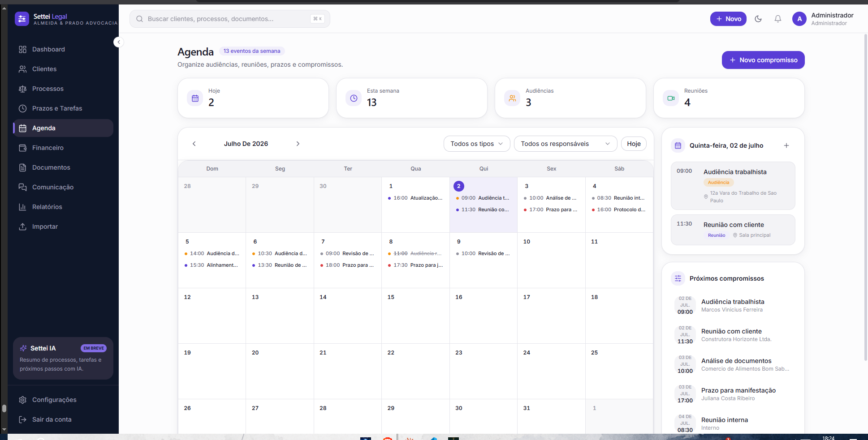Open 17:30 Prazo para j... event on day 8

[415, 265]
